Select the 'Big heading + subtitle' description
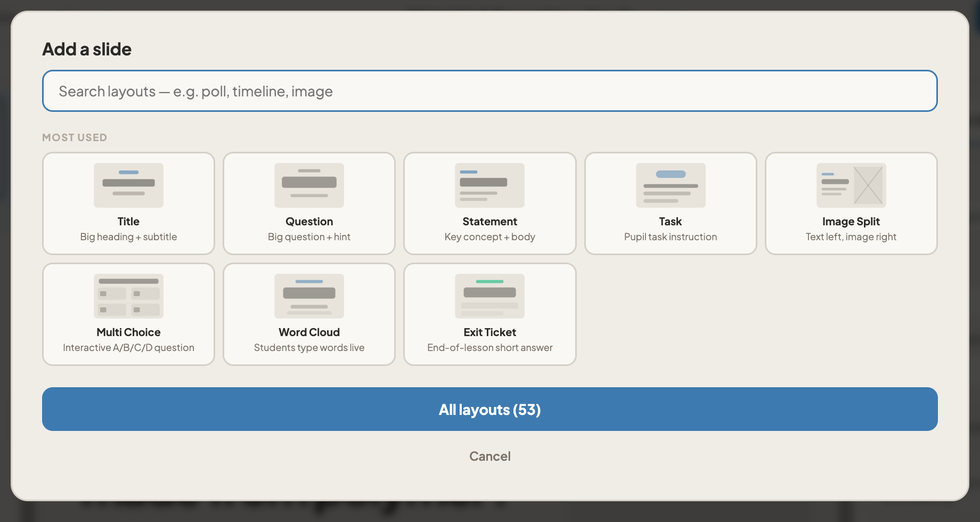This screenshot has height=522, width=980. click(128, 237)
